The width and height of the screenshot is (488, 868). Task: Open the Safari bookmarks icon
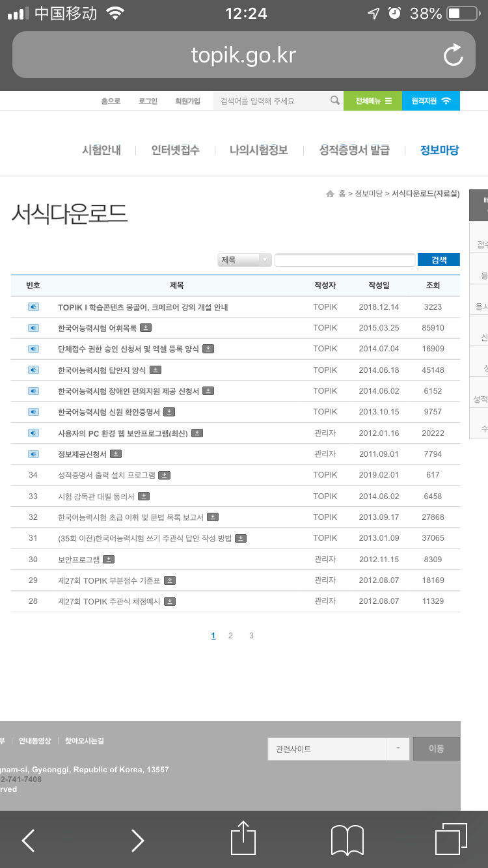click(347, 840)
